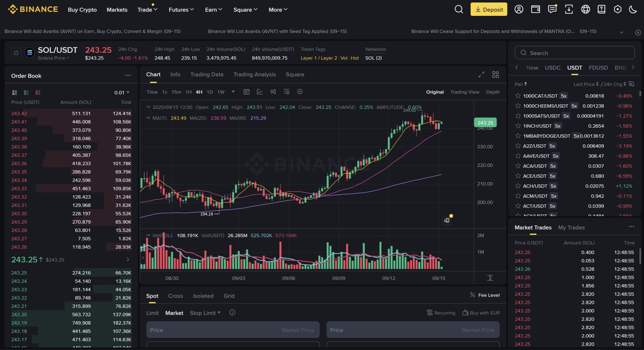Switch to the Info tab
644x350 pixels.
click(175, 75)
